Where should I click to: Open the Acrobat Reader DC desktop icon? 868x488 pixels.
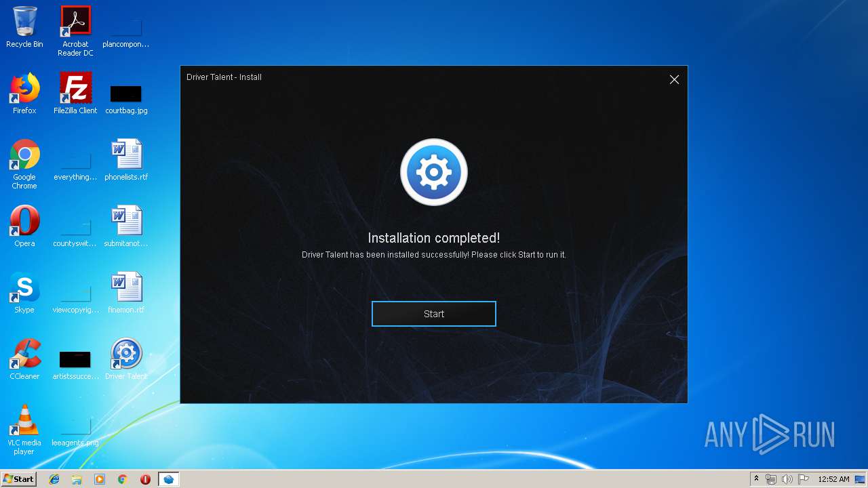75,31
